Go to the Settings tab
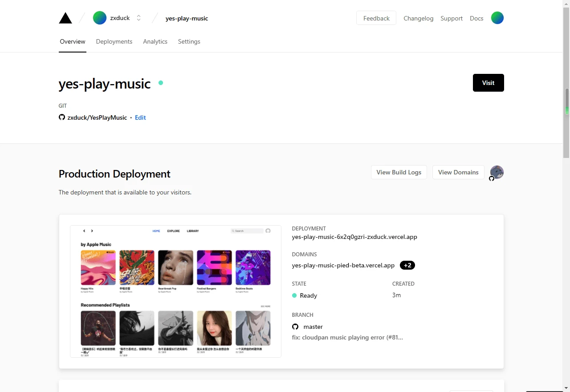 [189, 41]
